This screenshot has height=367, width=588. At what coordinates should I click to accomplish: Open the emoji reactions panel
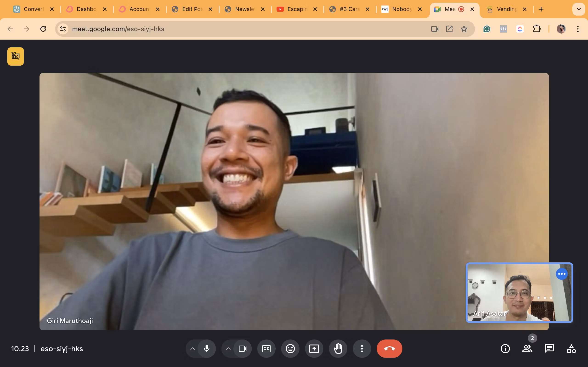pos(290,349)
